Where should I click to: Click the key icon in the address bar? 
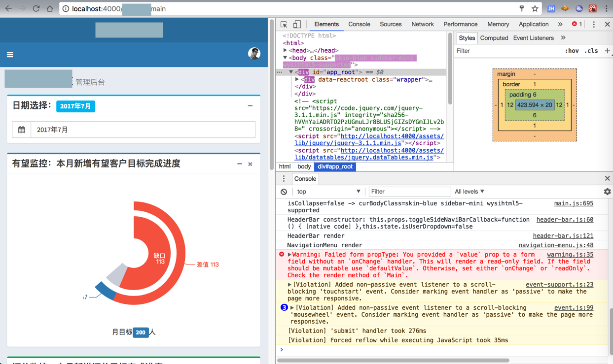click(x=521, y=8)
